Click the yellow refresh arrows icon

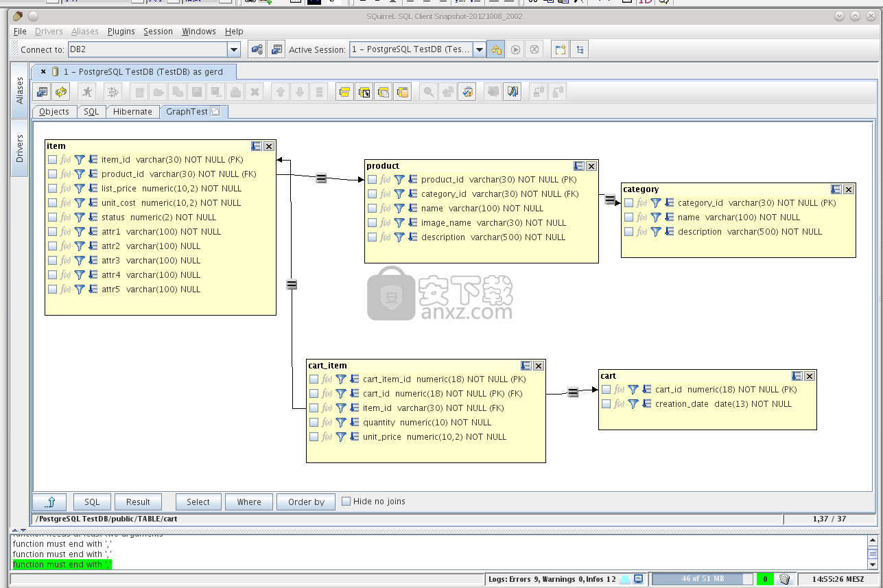pyautogui.click(x=62, y=92)
